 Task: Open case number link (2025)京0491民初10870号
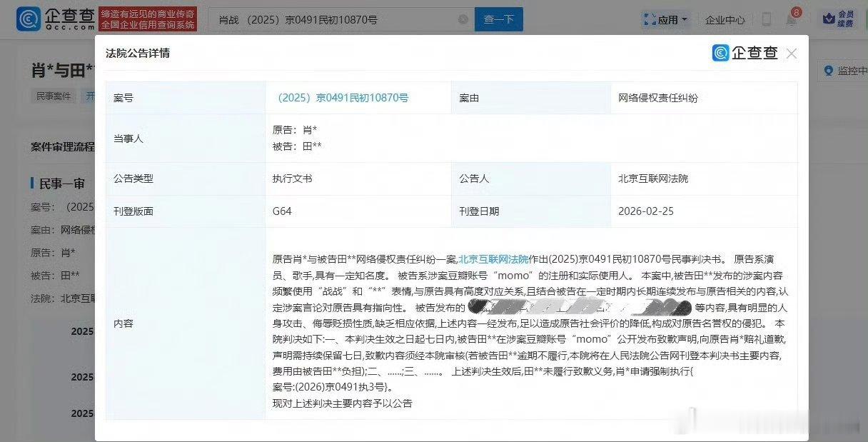[x=341, y=98]
